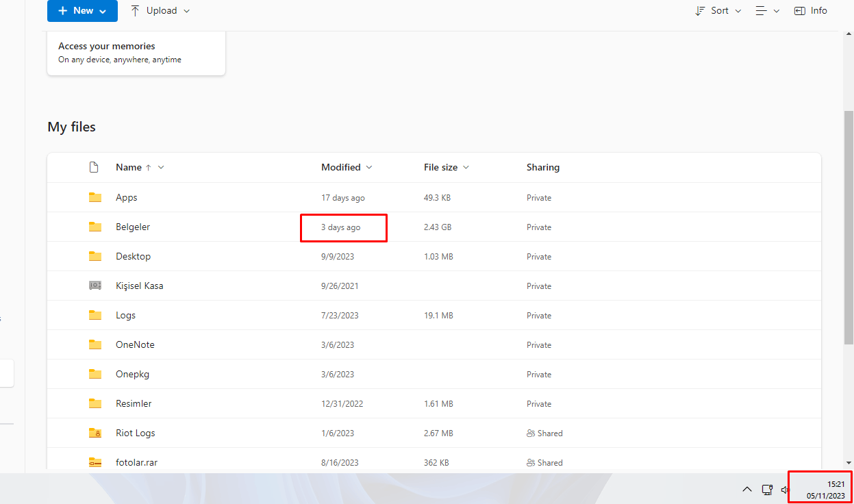
Task: Open network display icon in system tray
Action: point(767,490)
